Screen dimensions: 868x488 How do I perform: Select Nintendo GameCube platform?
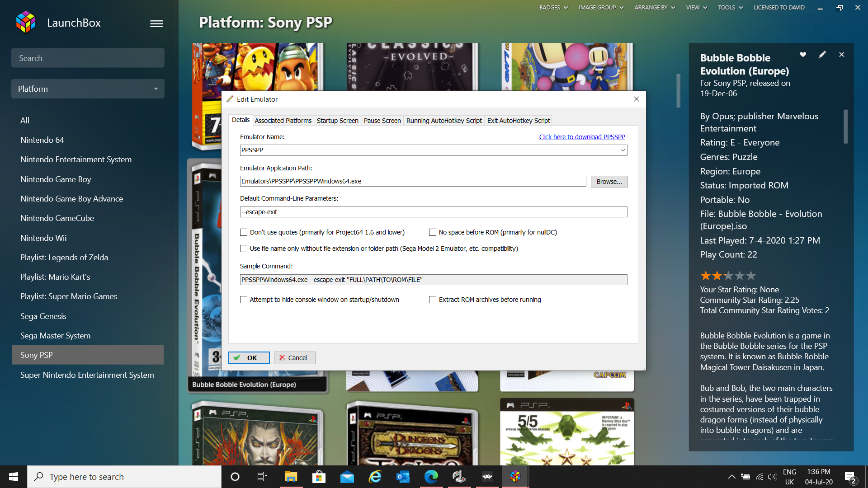(88, 218)
